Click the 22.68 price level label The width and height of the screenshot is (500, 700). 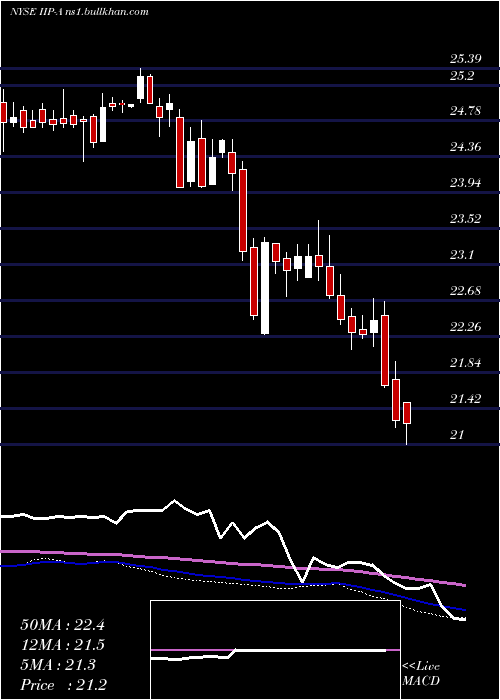465,291
